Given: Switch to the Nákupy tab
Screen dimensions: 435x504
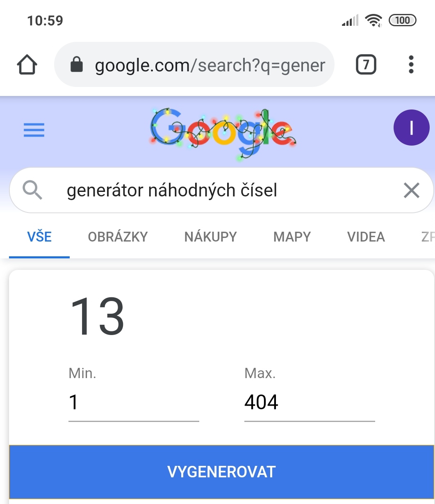Looking at the screenshot, I should (x=210, y=237).
